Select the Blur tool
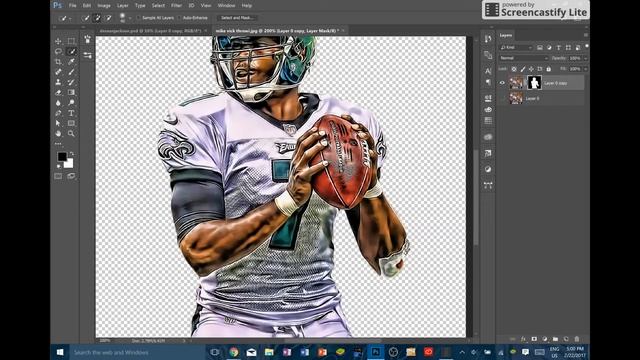 [58, 102]
